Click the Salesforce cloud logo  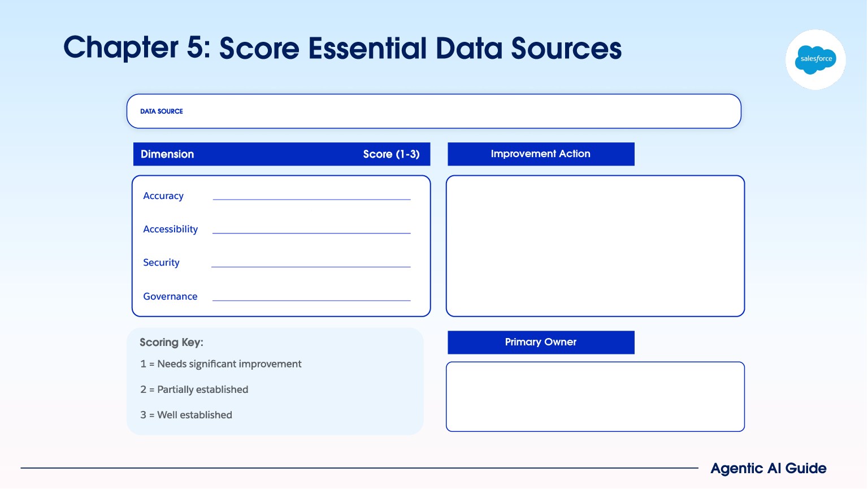coord(815,59)
